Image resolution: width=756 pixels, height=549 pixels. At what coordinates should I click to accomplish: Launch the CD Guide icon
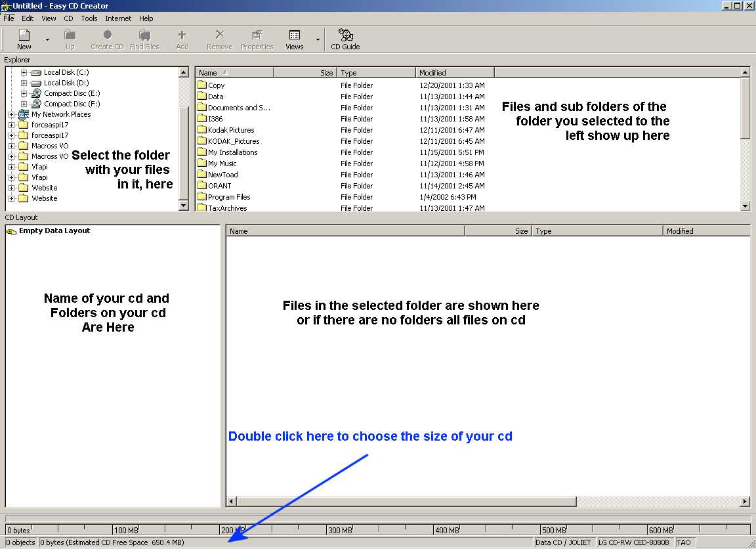pos(345,39)
